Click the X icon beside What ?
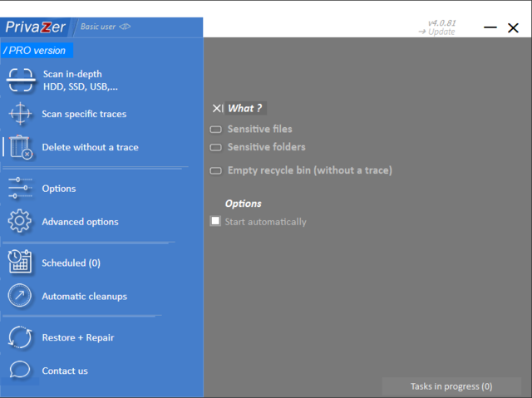The width and height of the screenshot is (532, 398). 218,108
